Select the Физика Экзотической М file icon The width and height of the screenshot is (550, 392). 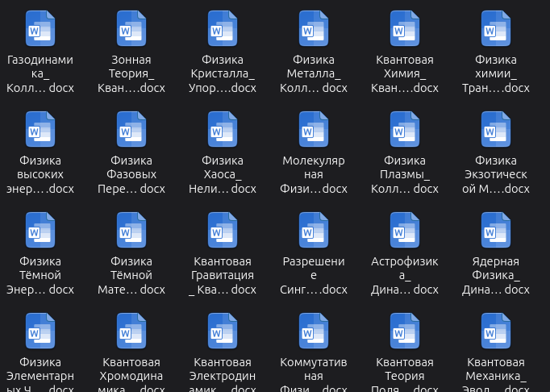[496, 129]
